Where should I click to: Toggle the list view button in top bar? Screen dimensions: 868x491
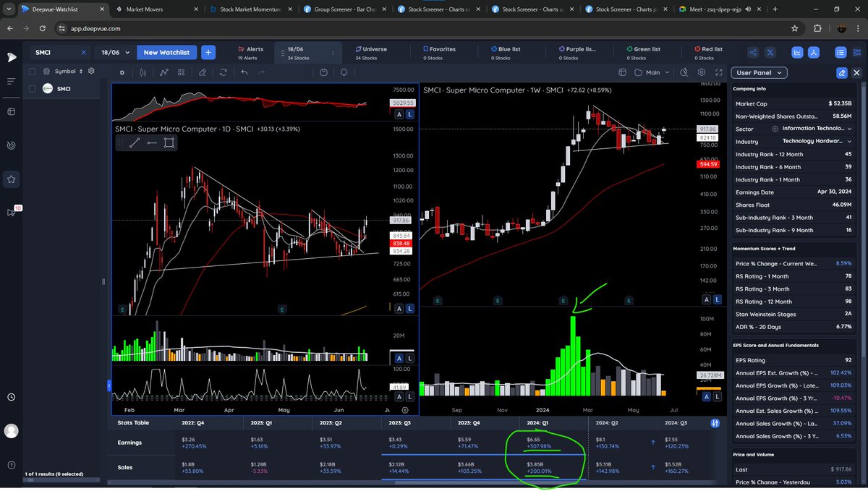click(x=841, y=53)
